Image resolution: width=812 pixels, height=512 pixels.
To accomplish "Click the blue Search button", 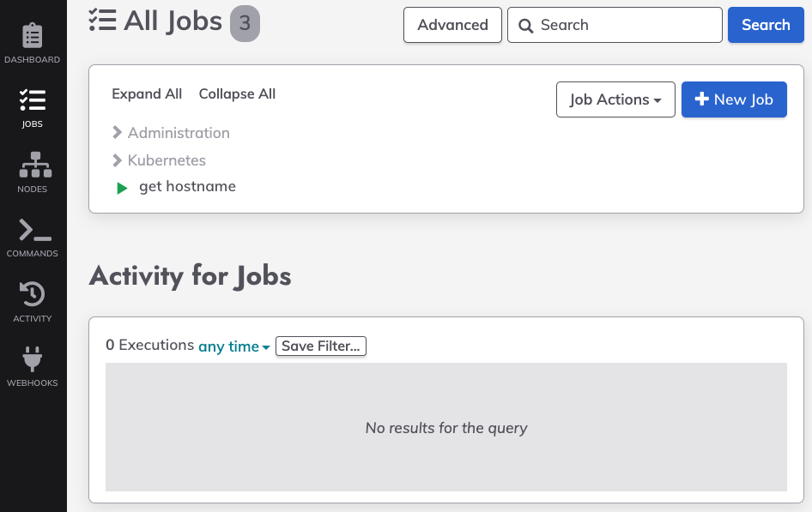I will point(766,25).
